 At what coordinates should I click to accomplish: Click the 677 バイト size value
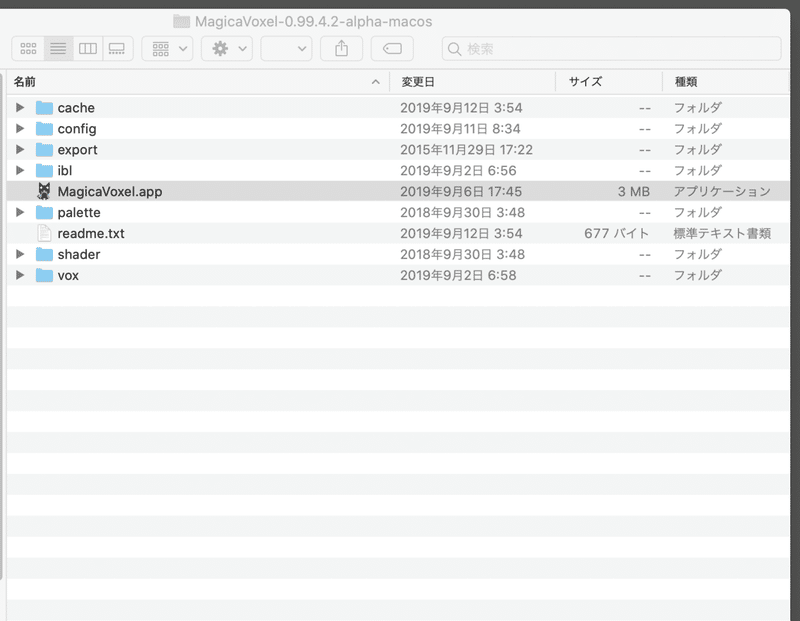tap(617, 233)
